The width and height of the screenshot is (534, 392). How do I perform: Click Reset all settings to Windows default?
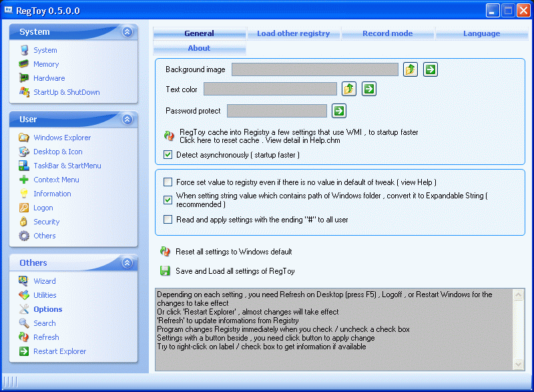pyautogui.click(x=234, y=252)
